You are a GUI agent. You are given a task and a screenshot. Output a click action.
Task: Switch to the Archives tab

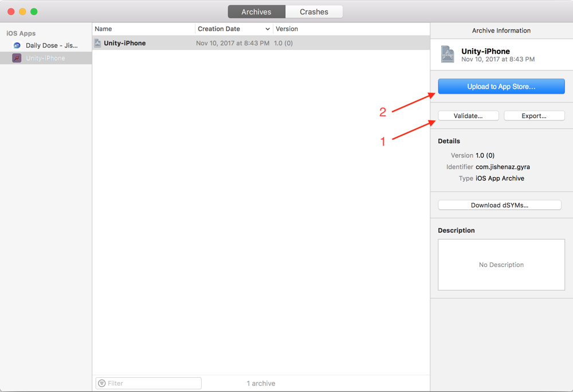[x=256, y=11]
